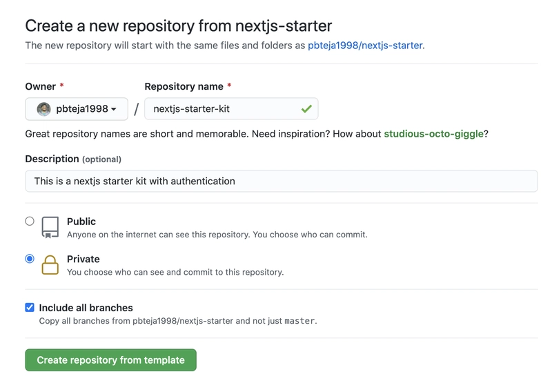This screenshot has width=552, height=392.
Task: Click the Private lock icon
Action: coord(50,265)
